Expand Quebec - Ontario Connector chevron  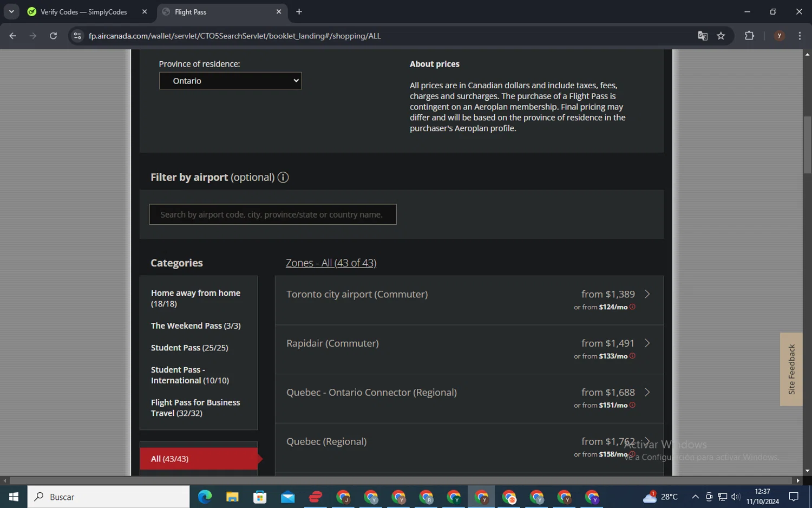click(647, 392)
